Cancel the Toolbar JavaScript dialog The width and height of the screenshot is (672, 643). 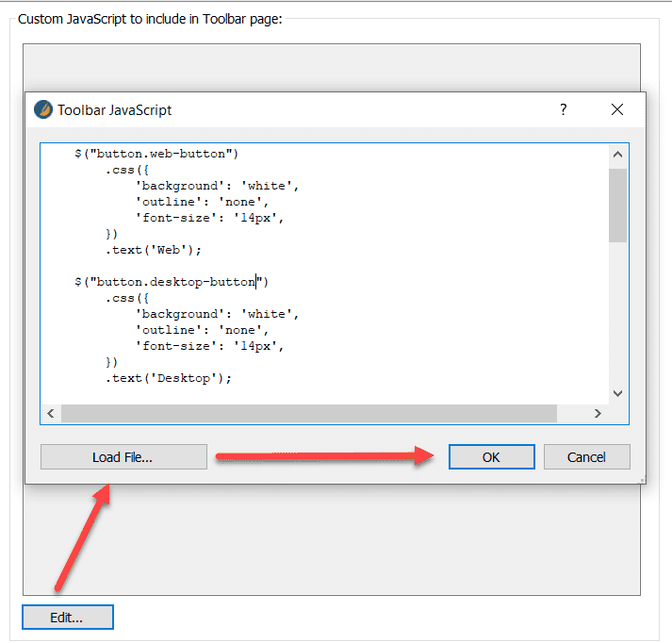click(x=587, y=457)
